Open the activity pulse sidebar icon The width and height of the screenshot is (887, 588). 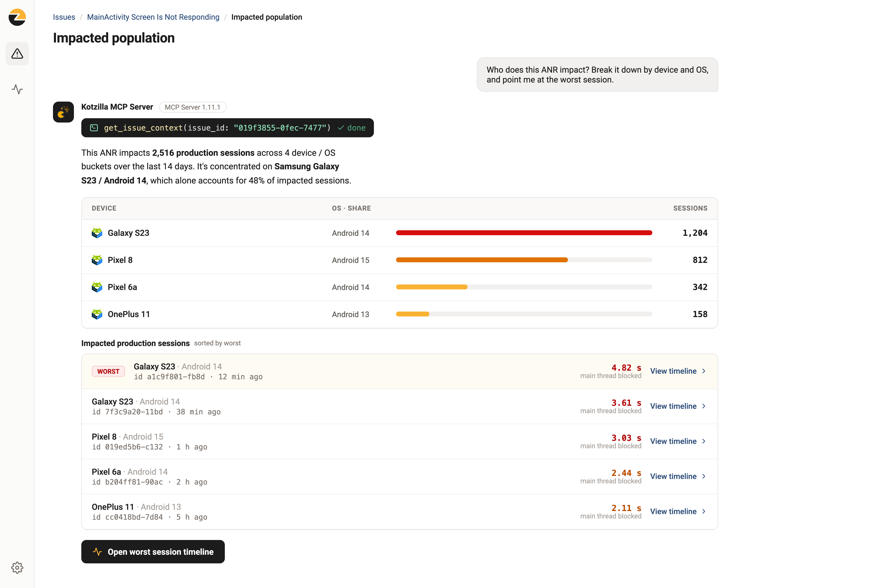coord(17,89)
